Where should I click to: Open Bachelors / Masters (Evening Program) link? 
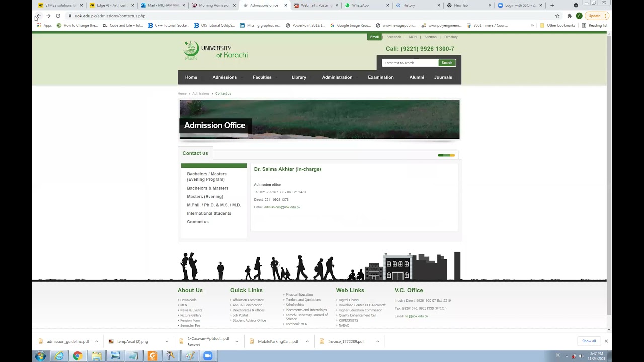point(207,176)
